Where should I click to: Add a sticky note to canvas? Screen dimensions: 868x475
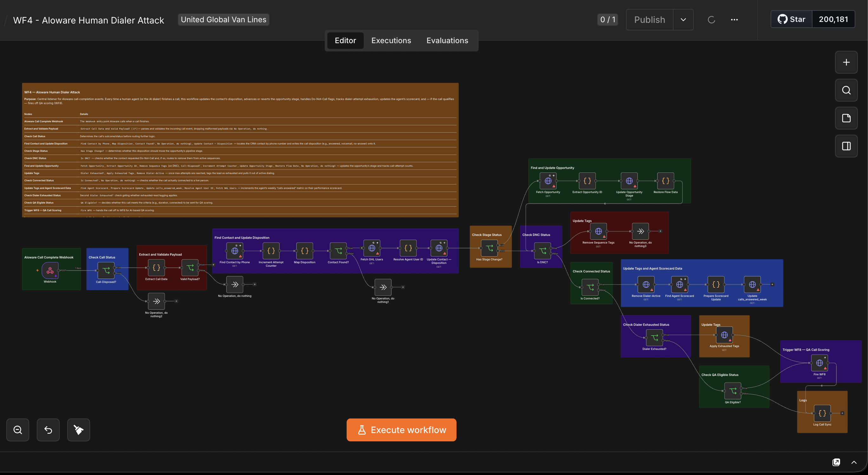(x=846, y=118)
